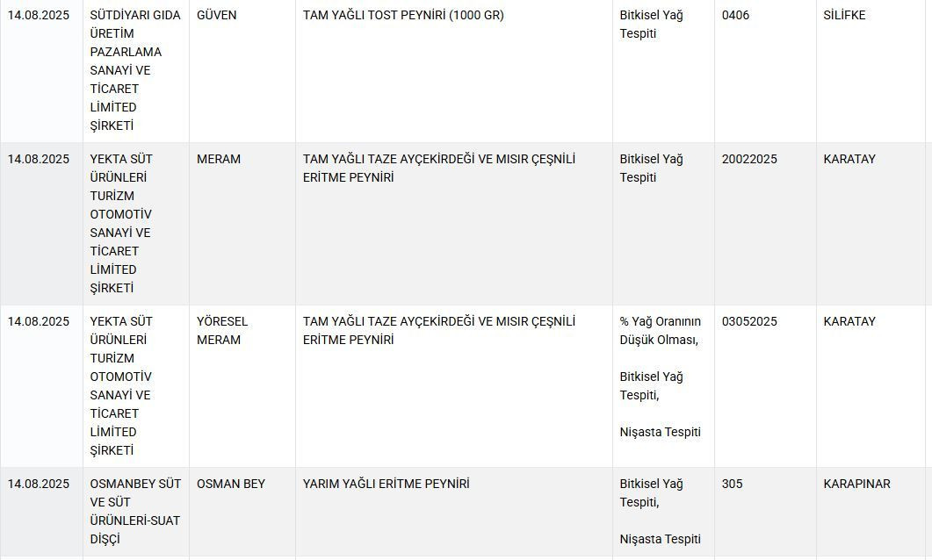Select batch number 0406
This screenshot has width=932, height=560.
735,15
